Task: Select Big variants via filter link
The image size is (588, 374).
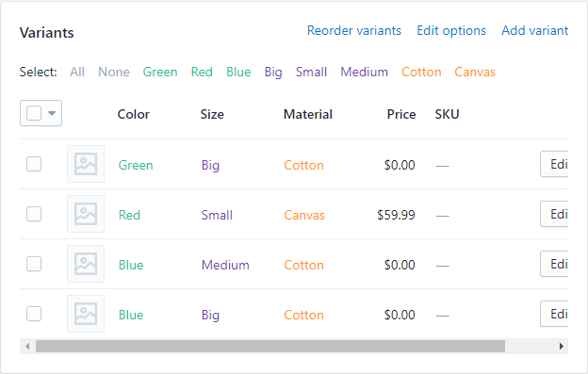Action: coord(273,72)
